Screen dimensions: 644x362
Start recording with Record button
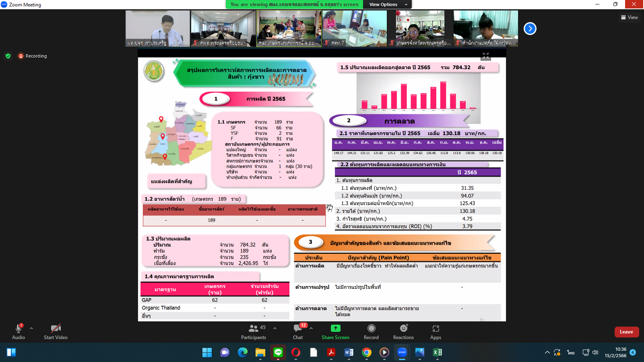click(371, 331)
